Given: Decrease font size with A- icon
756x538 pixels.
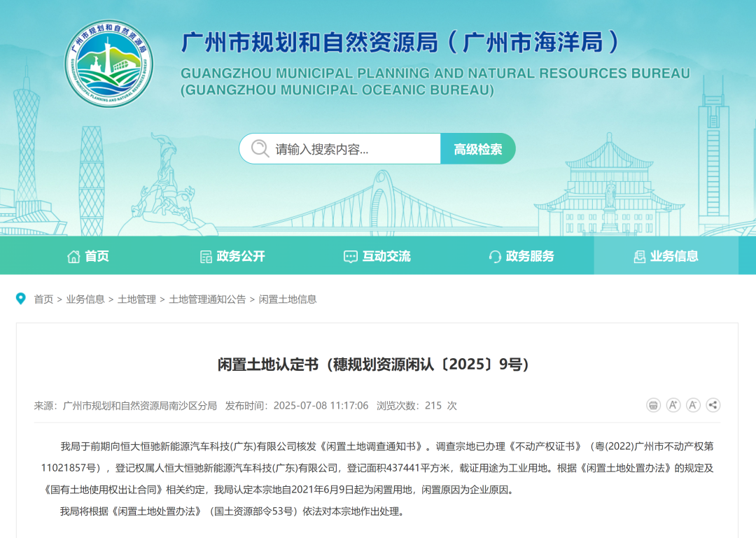Looking at the screenshot, I should point(693,405).
